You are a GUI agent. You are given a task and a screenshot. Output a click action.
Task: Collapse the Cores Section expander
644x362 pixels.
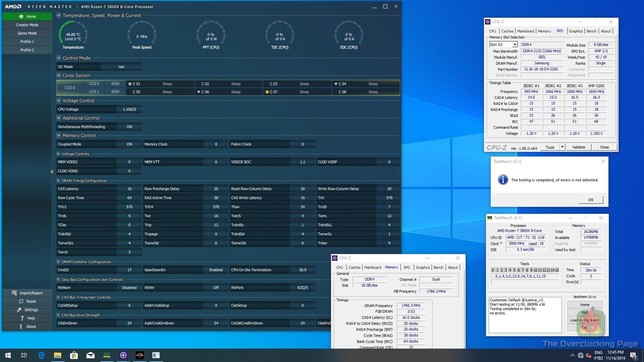point(59,75)
